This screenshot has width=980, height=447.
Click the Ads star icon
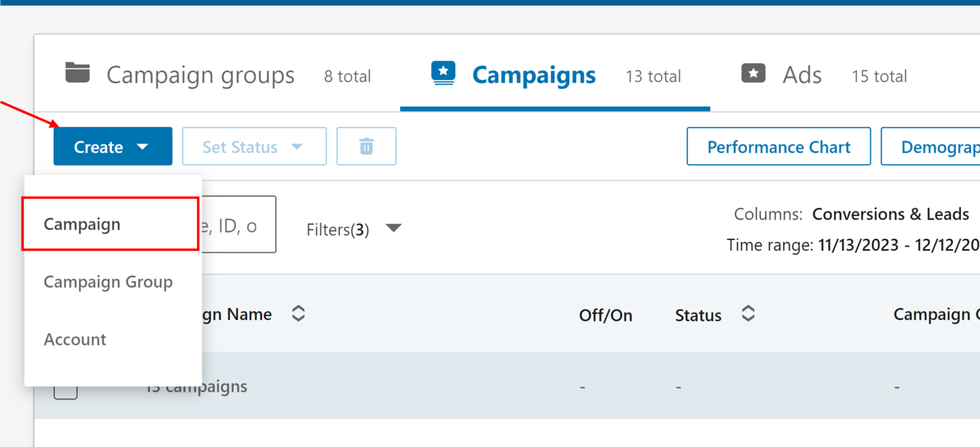[753, 73]
